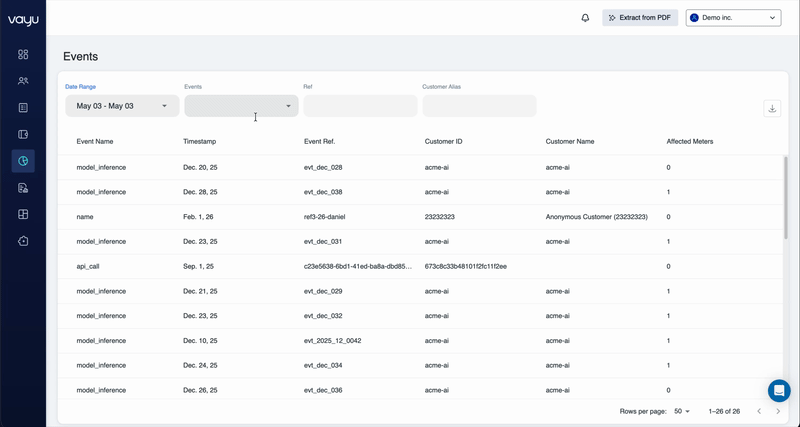Click Extract from PDF button
The width and height of the screenshot is (800, 427).
[640, 17]
